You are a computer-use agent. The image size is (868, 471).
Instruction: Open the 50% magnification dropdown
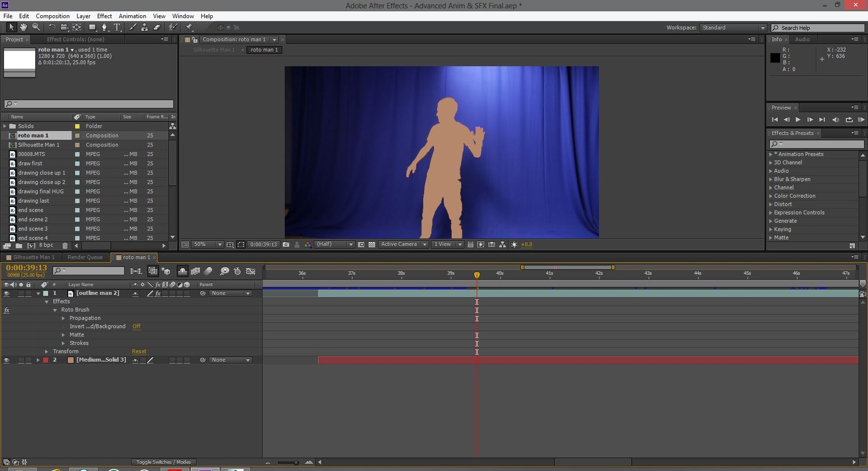208,244
